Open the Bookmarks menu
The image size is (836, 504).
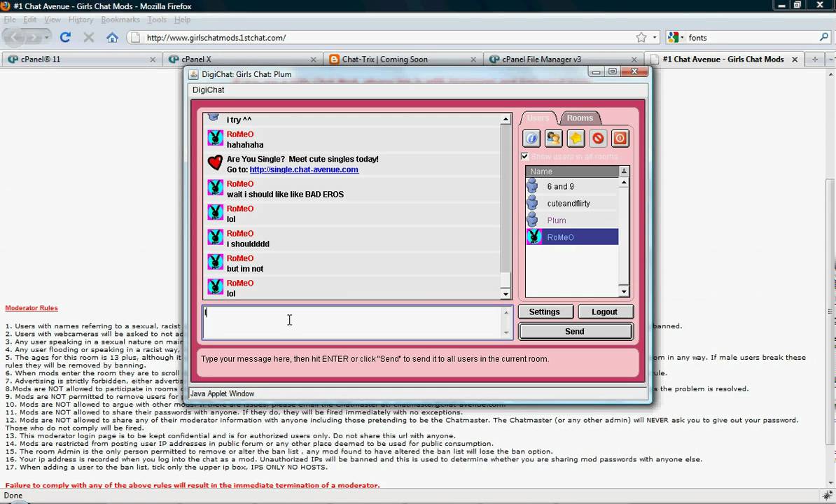[120, 20]
